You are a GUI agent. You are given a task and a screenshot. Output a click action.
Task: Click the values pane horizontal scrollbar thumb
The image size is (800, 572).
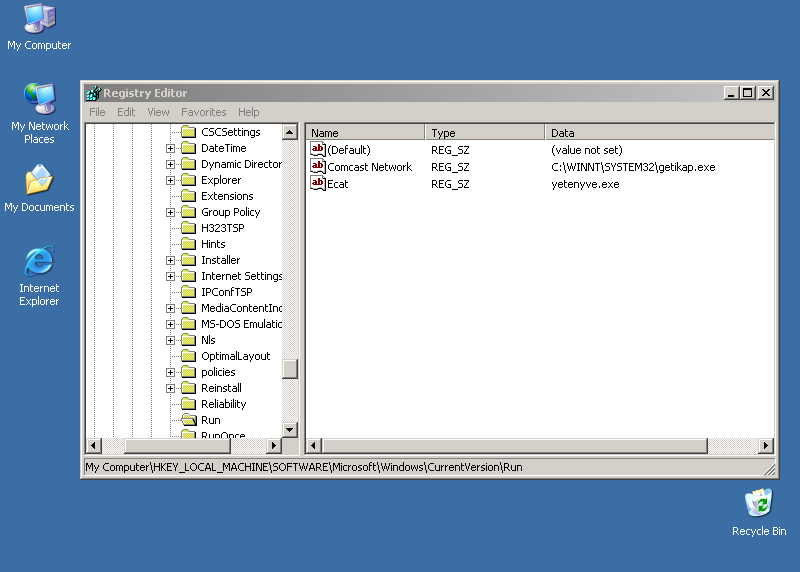[x=514, y=445]
